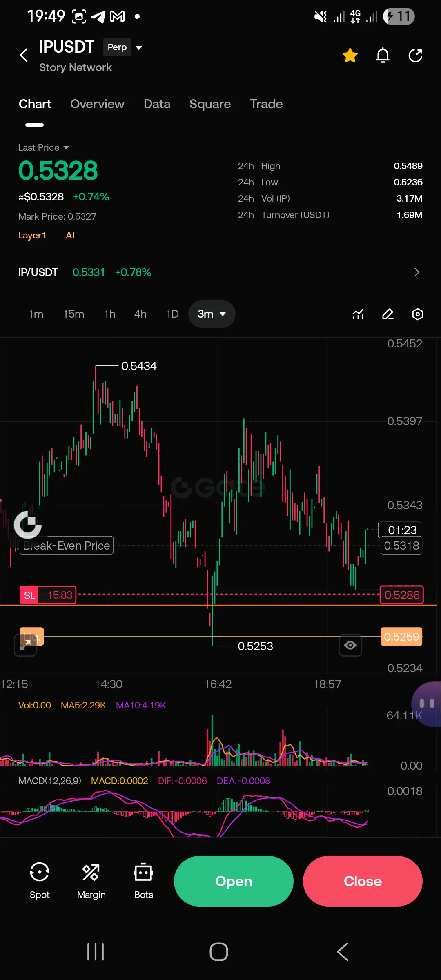Tap the Android back navigation button

point(343,952)
